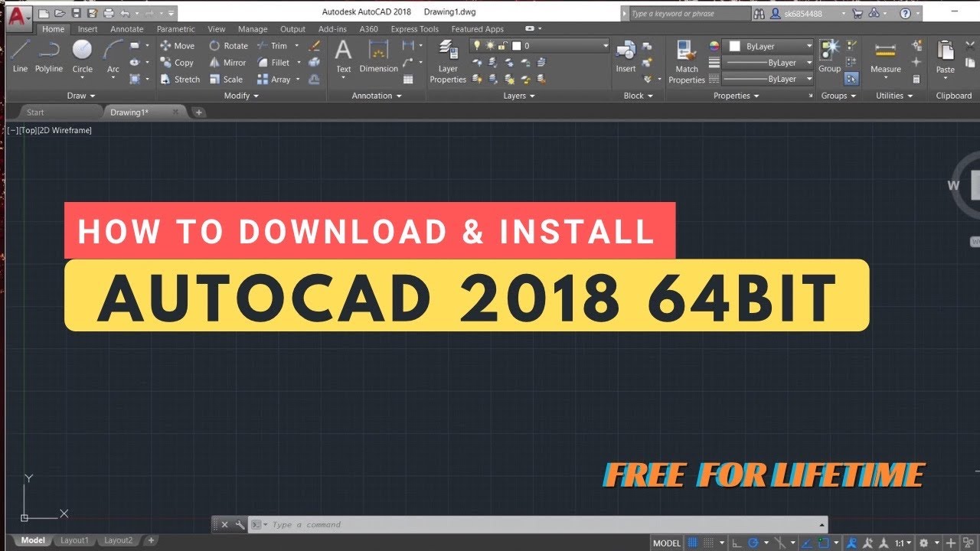Open the Manage ribbon tab

(253, 29)
